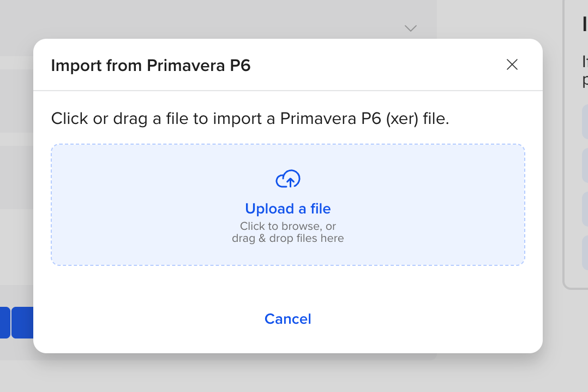Click the cloud upload icon
The width and height of the screenshot is (588, 392).
[288, 179]
